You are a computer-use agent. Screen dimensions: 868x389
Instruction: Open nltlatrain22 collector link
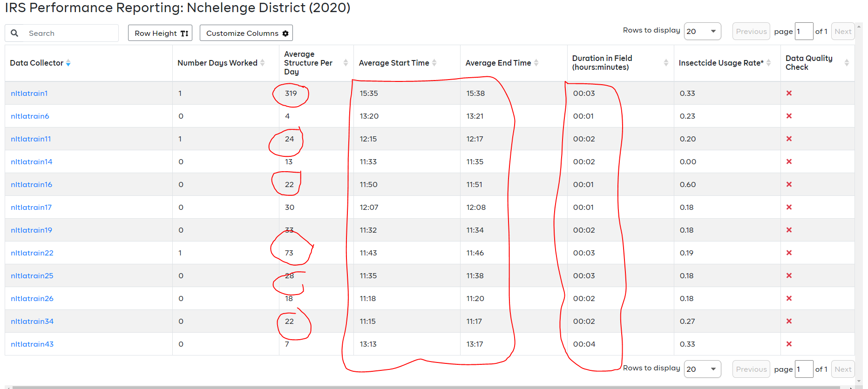32,253
